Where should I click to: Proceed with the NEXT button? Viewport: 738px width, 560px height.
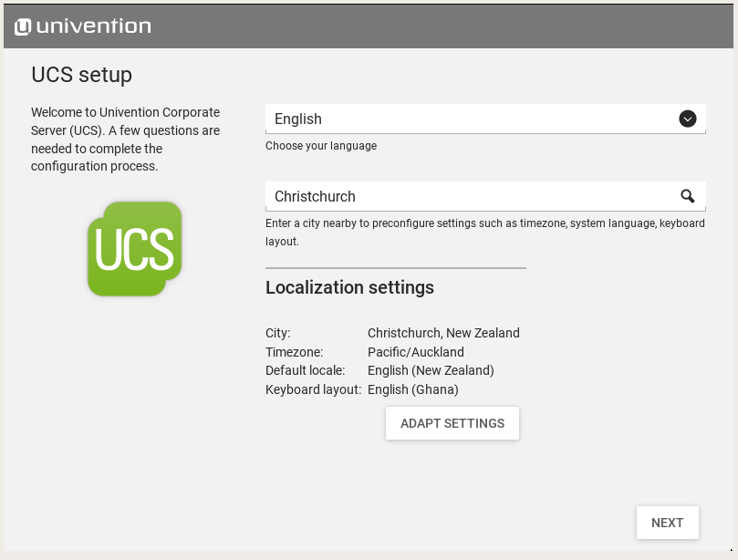coord(667,523)
